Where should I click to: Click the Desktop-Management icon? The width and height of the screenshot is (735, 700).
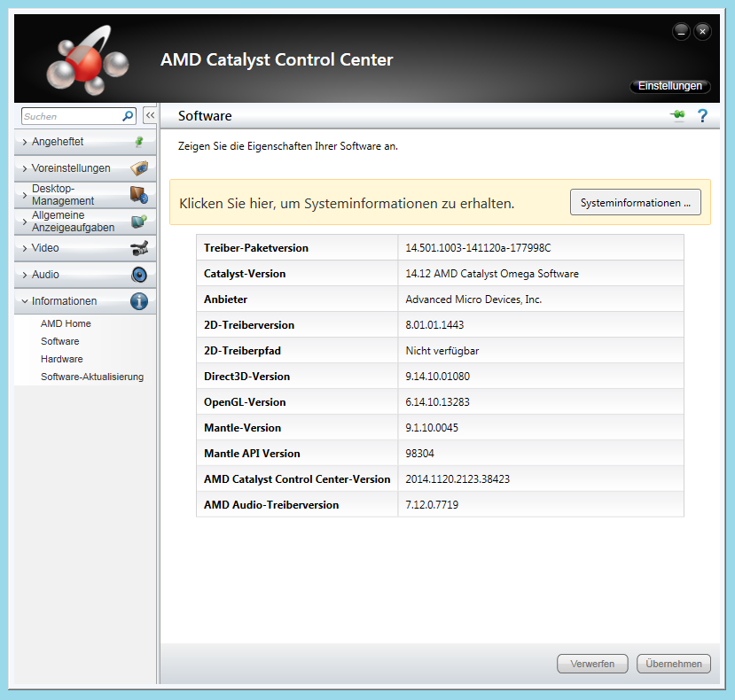coord(139,194)
